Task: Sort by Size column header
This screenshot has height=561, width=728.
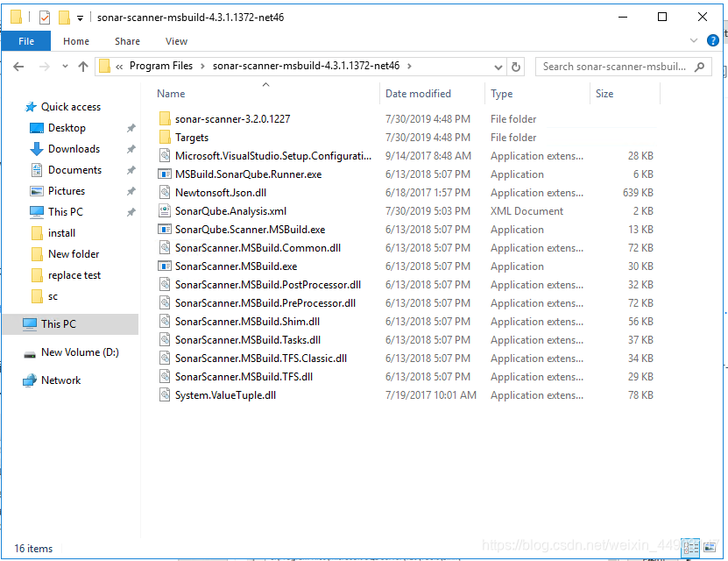Action: 625,94
